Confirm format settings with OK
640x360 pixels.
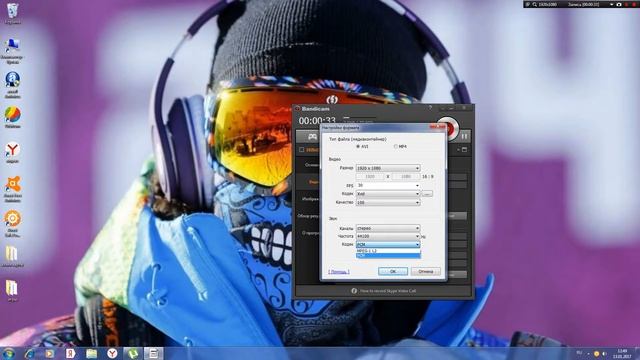pyautogui.click(x=393, y=271)
